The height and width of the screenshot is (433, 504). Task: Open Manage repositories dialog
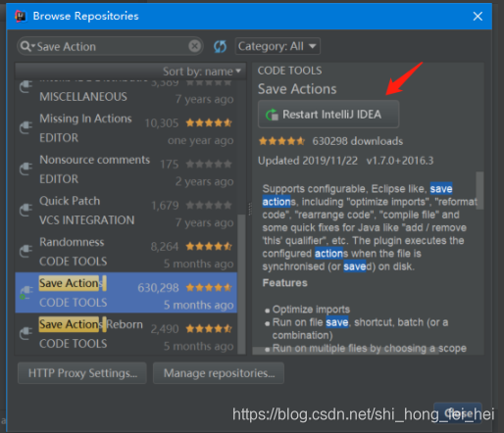[219, 373]
